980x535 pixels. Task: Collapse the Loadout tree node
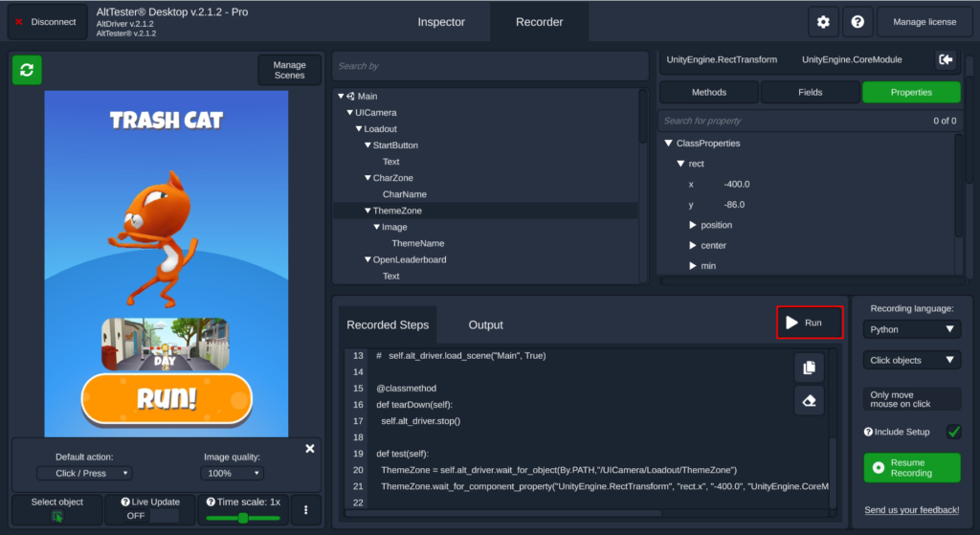359,129
